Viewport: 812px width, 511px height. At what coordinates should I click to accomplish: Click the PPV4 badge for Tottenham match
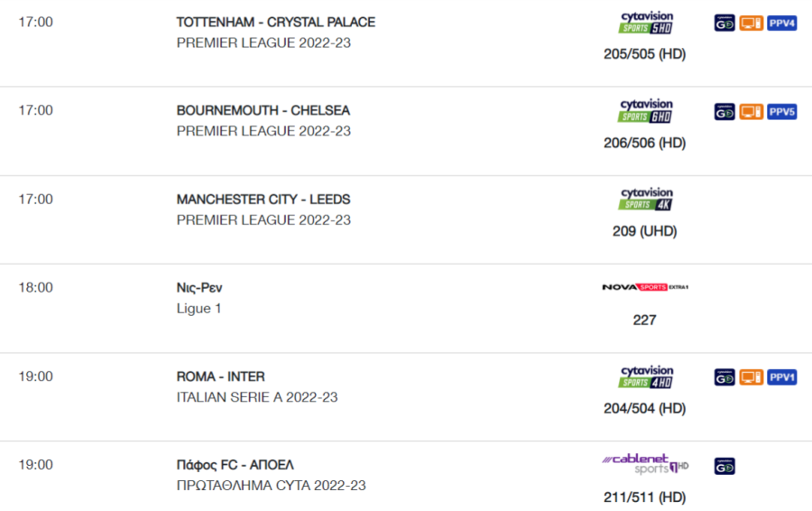tap(781, 23)
